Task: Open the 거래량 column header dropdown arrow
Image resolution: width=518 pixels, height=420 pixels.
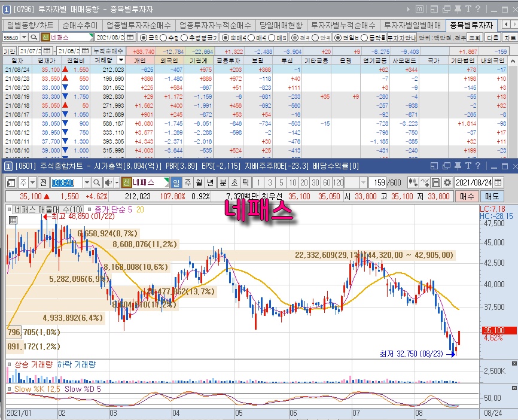Action: (121, 60)
